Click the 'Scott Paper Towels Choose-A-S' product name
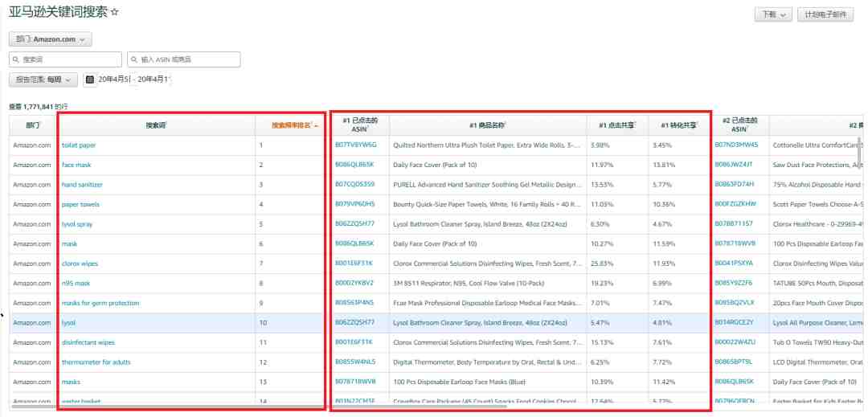The image size is (868, 417). click(x=817, y=204)
